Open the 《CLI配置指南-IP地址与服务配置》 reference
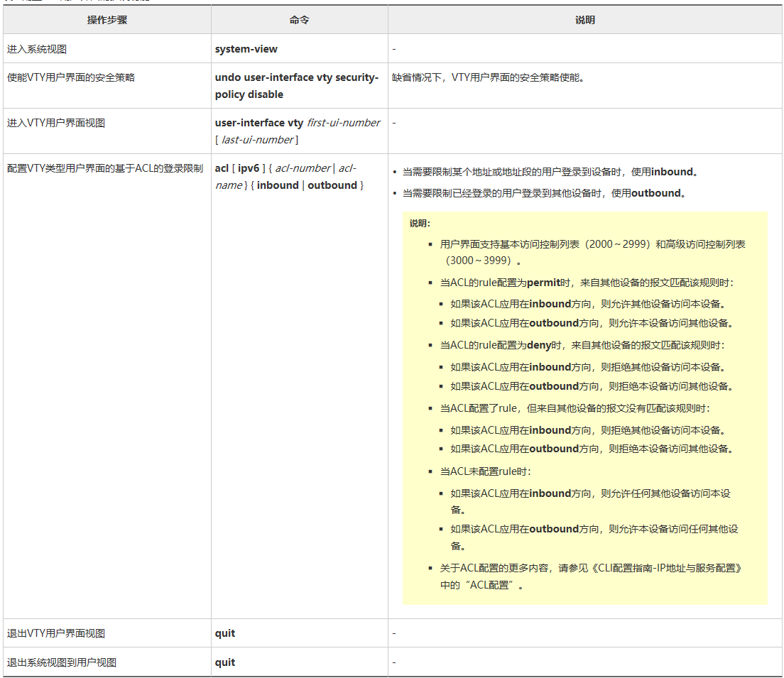 pos(657,568)
